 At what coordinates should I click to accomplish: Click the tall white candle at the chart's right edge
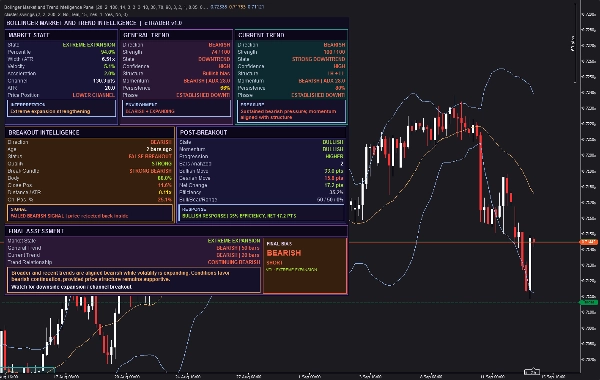click(x=530, y=265)
